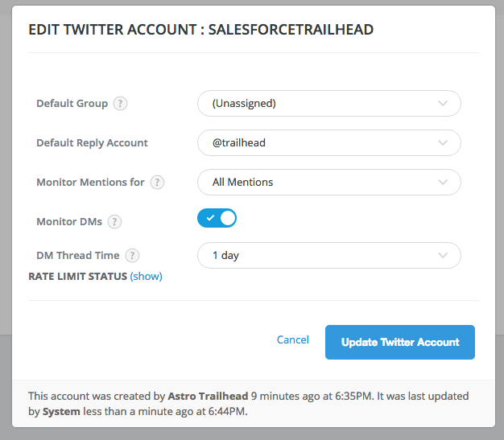The image size is (504, 440).
Task: Click the Cancel link
Action: tap(293, 339)
